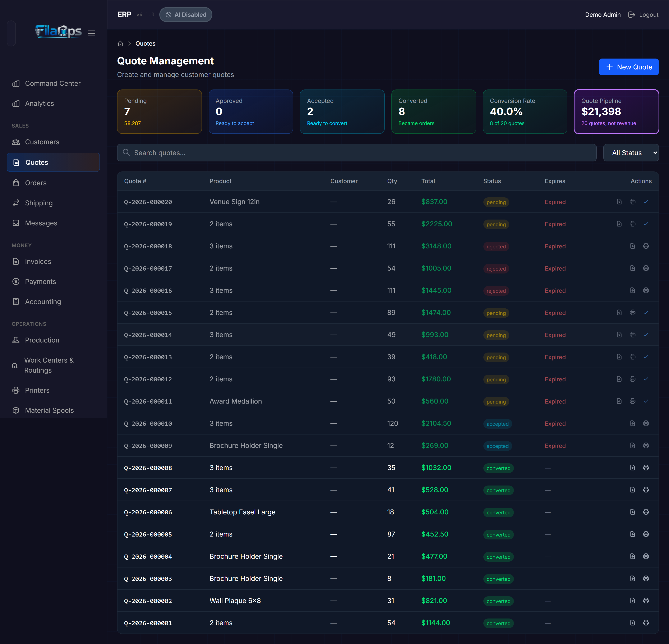Screen dimensions: 669x644
Task: Download PDF for quote Q-2026-000010
Action: click(632, 424)
